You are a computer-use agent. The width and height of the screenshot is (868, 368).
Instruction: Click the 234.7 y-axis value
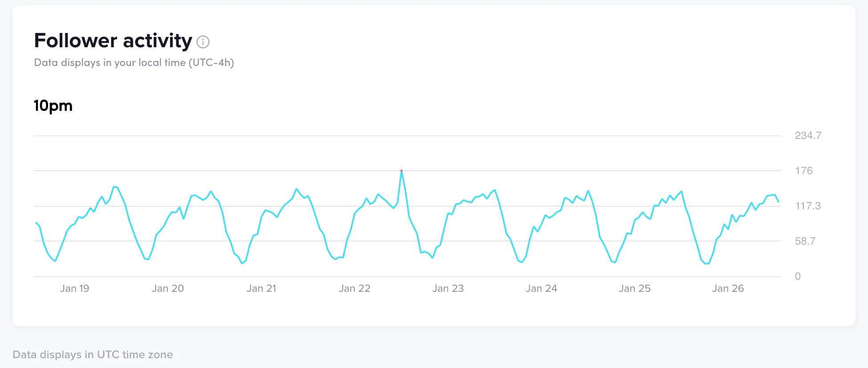[x=808, y=135]
